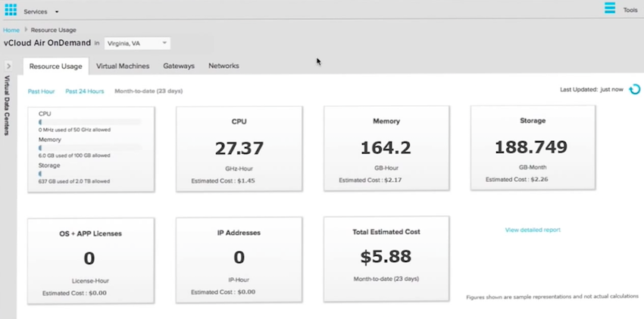Click the IP-Hour unit label
The height and width of the screenshot is (319, 644).
click(x=239, y=280)
